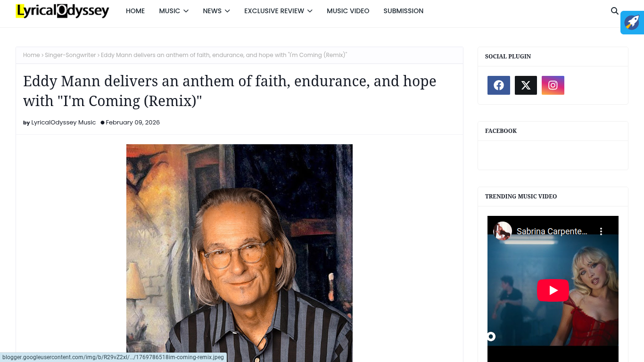Expand the News dropdown menu

[216, 11]
